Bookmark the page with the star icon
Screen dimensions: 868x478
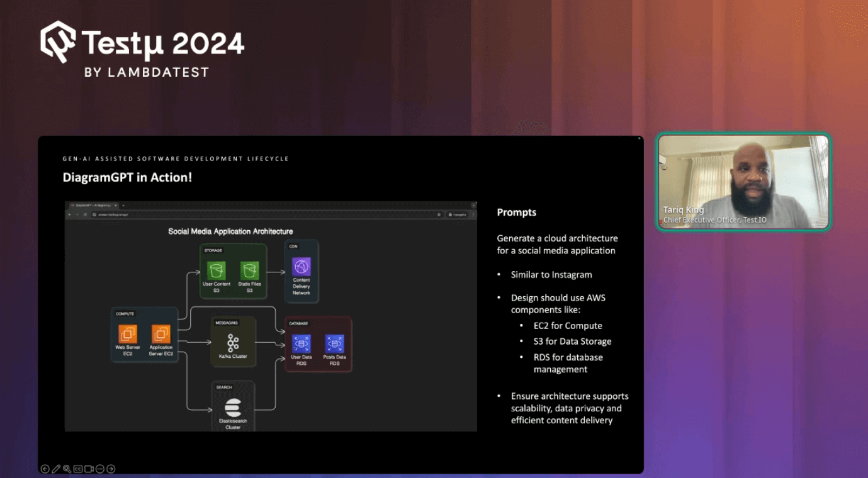pos(439,214)
